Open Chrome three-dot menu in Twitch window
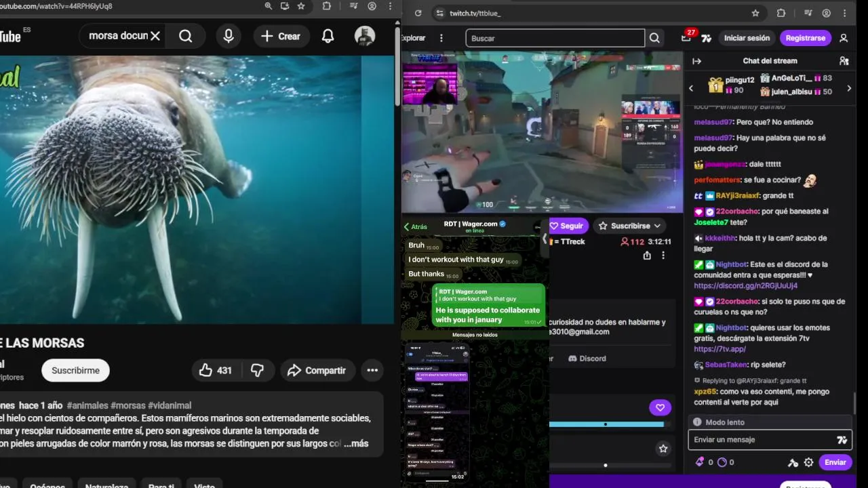The width and height of the screenshot is (868, 488). click(x=845, y=13)
